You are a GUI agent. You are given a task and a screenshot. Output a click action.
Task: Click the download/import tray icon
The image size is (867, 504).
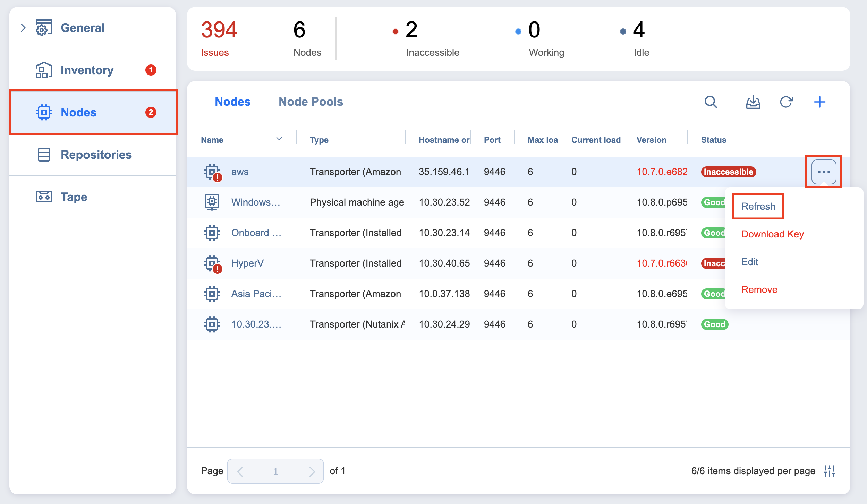click(x=753, y=102)
